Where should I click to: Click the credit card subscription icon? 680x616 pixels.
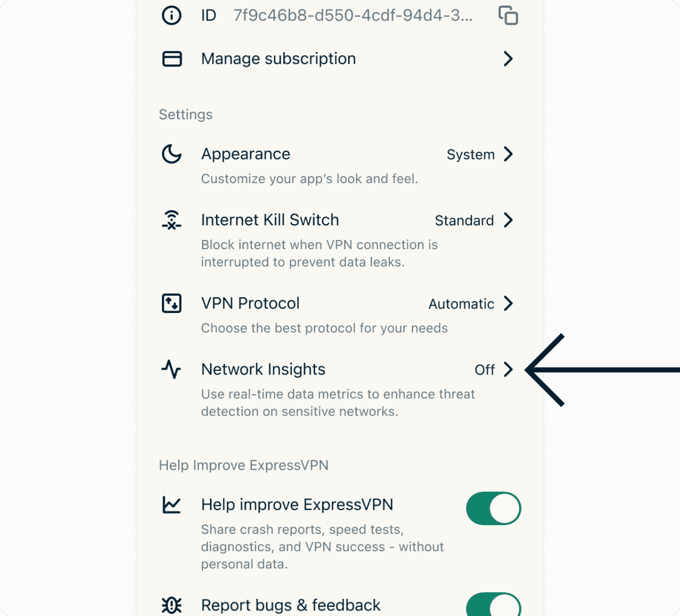pyautogui.click(x=172, y=59)
